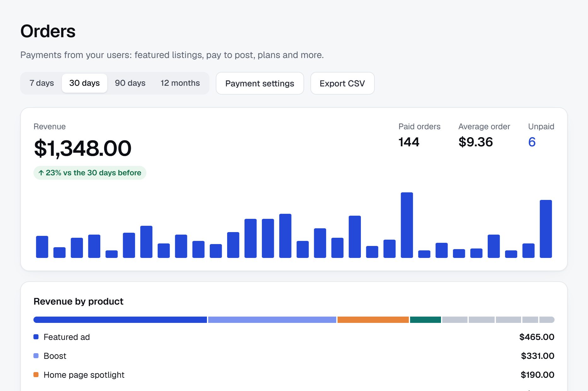The height and width of the screenshot is (391, 588).
Task: Click the Boost light-blue legend swatch
Action: click(x=36, y=356)
